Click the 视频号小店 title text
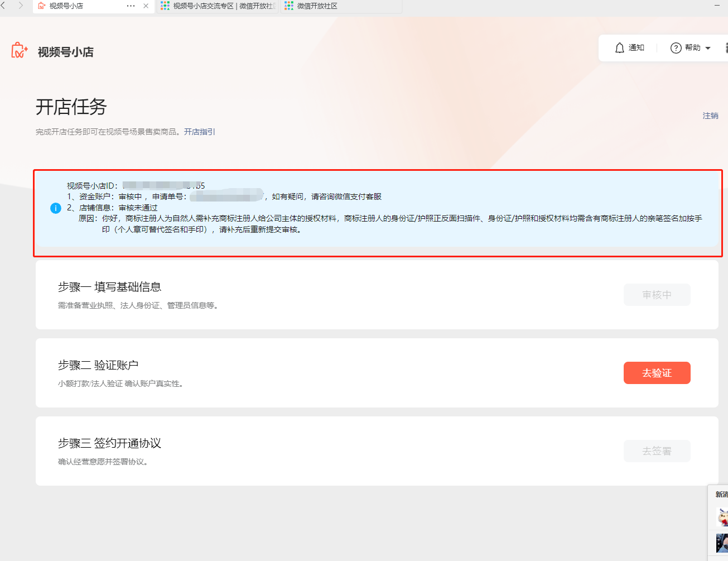 pos(66,52)
